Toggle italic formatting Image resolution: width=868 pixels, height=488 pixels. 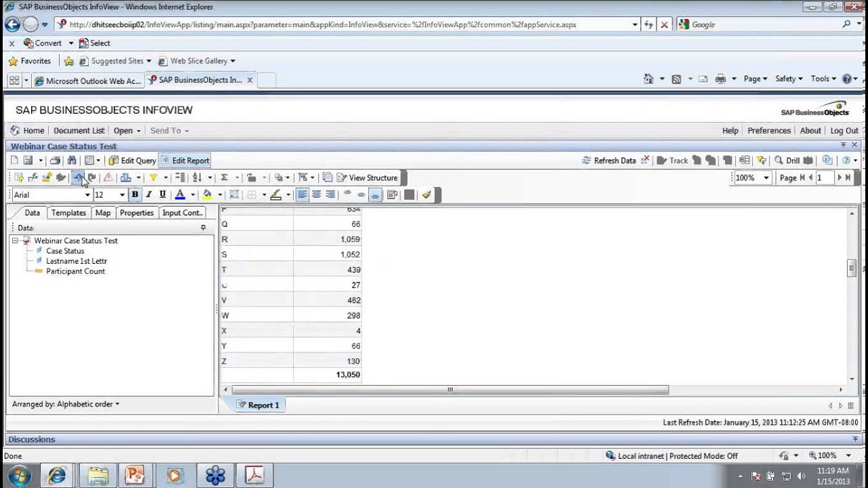[149, 195]
